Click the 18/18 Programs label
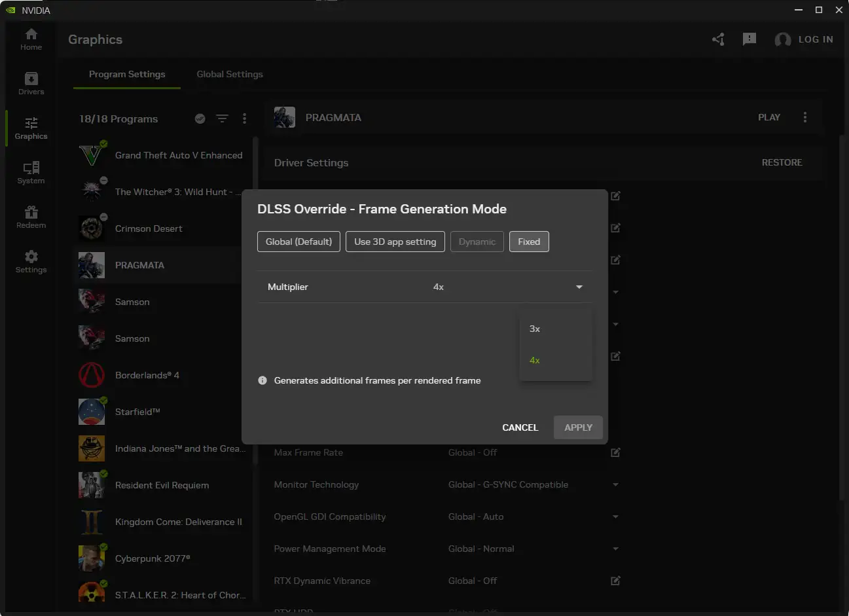Image resolution: width=849 pixels, height=616 pixels. (x=118, y=118)
